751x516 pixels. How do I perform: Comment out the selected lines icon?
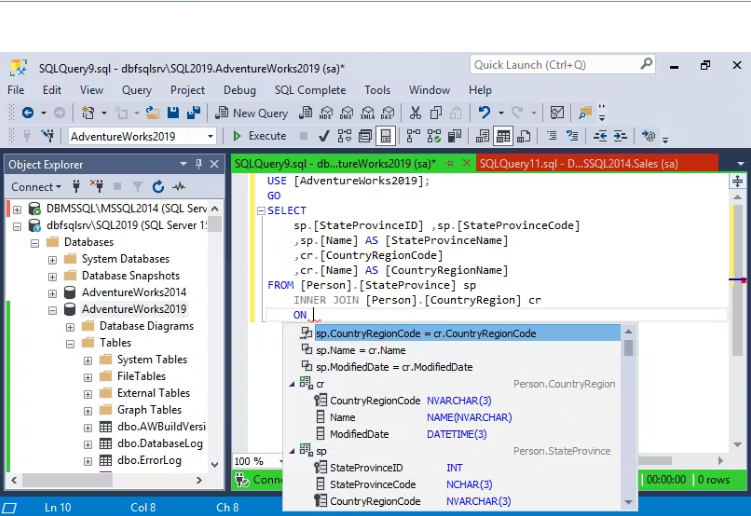pos(552,137)
